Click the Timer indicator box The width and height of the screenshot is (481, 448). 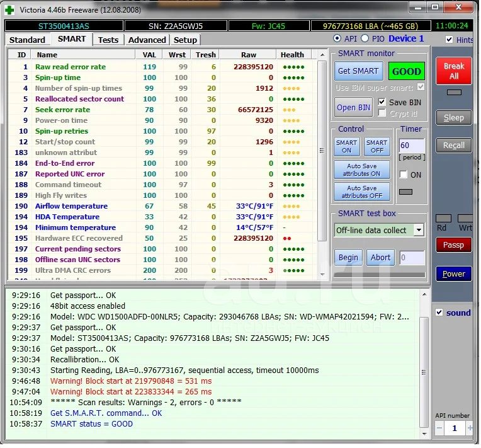(x=405, y=192)
